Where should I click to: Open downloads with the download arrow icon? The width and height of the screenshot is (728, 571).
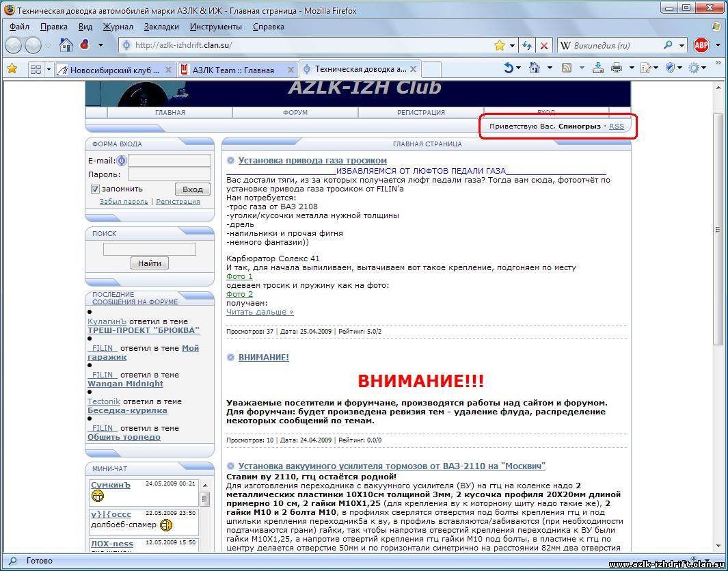tap(598, 68)
